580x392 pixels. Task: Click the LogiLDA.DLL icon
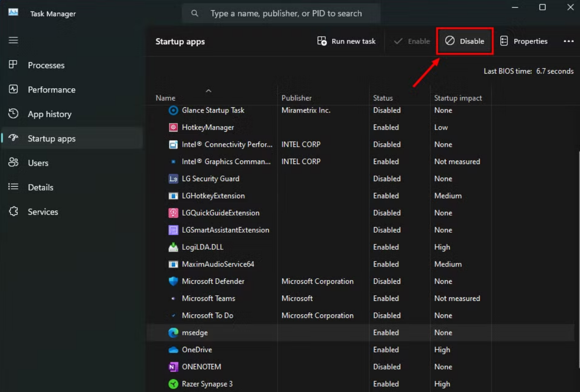[x=173, y=247]
